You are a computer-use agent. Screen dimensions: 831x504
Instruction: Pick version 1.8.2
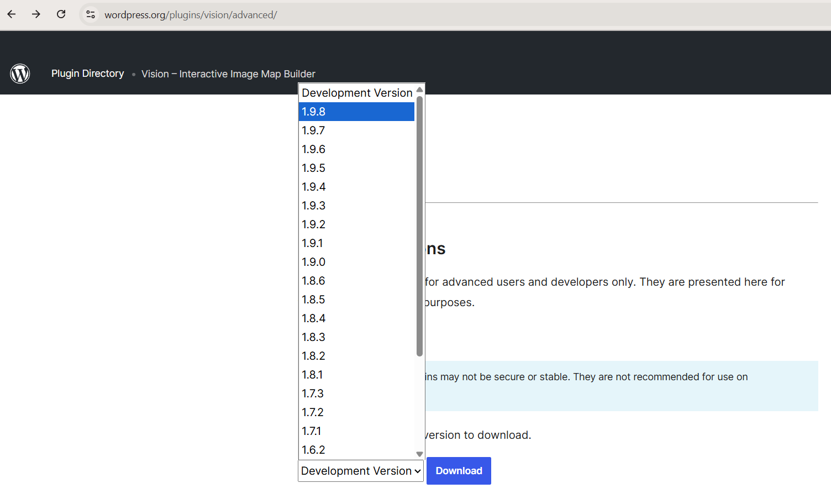click(357, 356)
